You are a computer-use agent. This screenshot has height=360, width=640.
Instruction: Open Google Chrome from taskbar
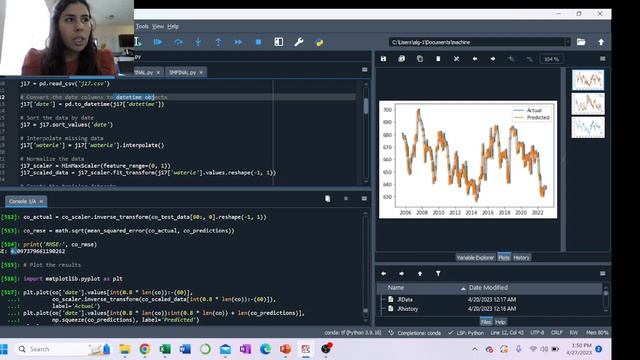coord(144,349)
